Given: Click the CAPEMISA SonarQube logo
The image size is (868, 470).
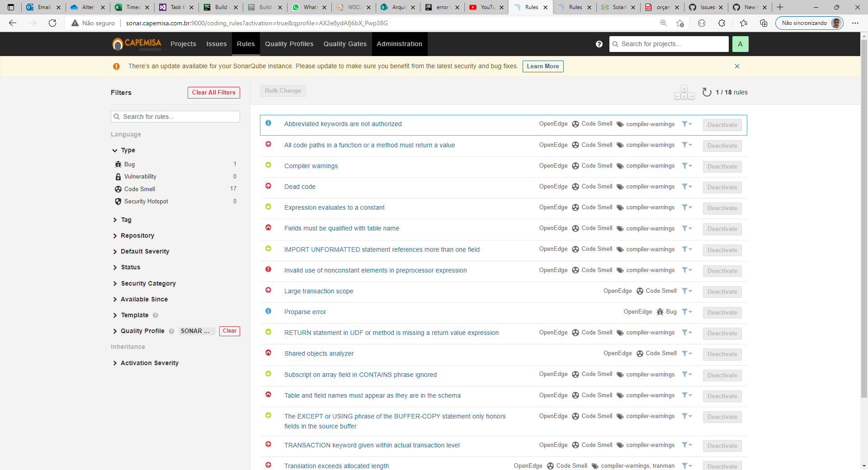Looking at the screenshot, I should pyautogui.click(x=137, y=44).
